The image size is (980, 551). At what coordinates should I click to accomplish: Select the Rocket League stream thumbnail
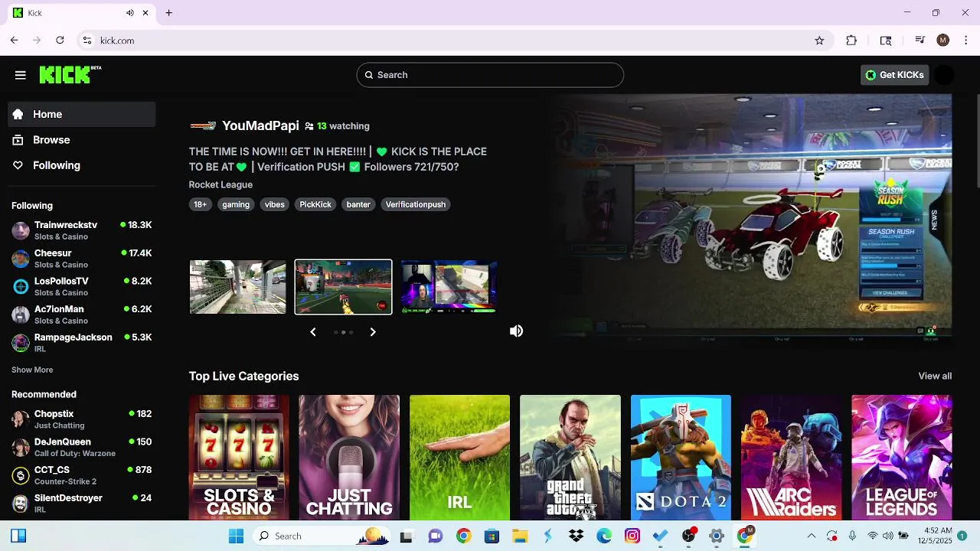(x=343, y=287)
